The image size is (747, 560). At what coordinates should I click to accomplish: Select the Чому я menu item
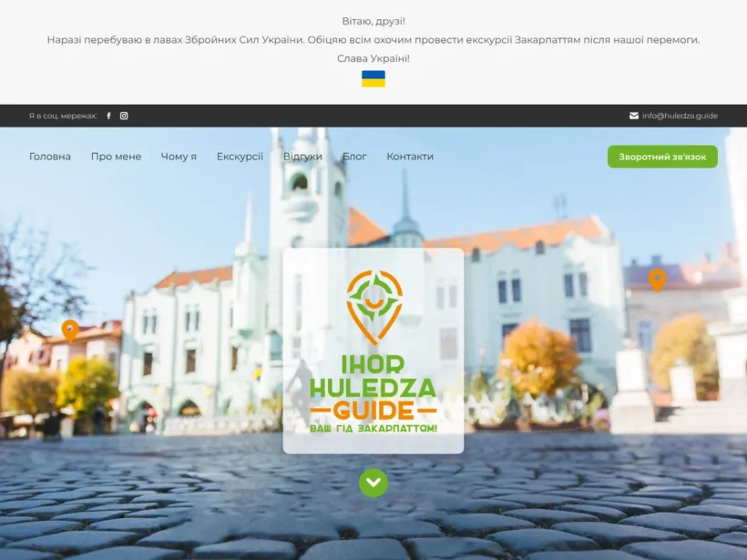pyautogui.click(x=179, y=157)
